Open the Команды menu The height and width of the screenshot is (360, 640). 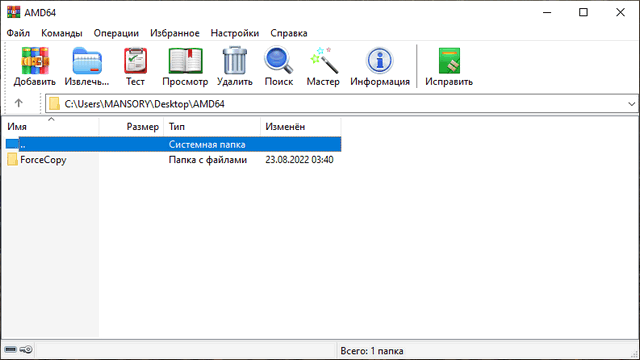tap(62, 33)
